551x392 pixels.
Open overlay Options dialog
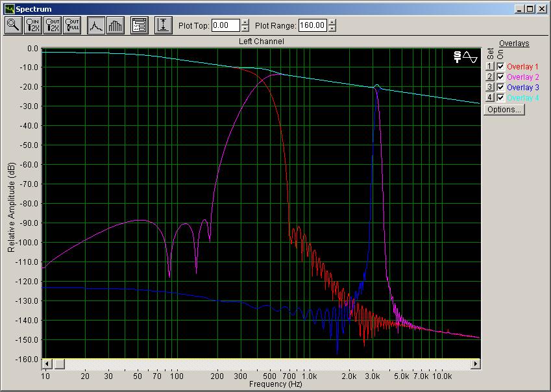pyautogui.click(x=504, y=110)
